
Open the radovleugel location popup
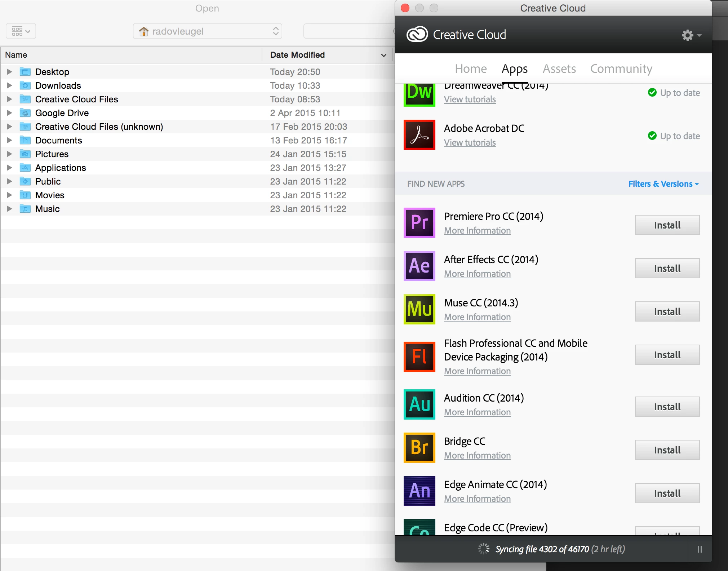(x=207, y=31)
